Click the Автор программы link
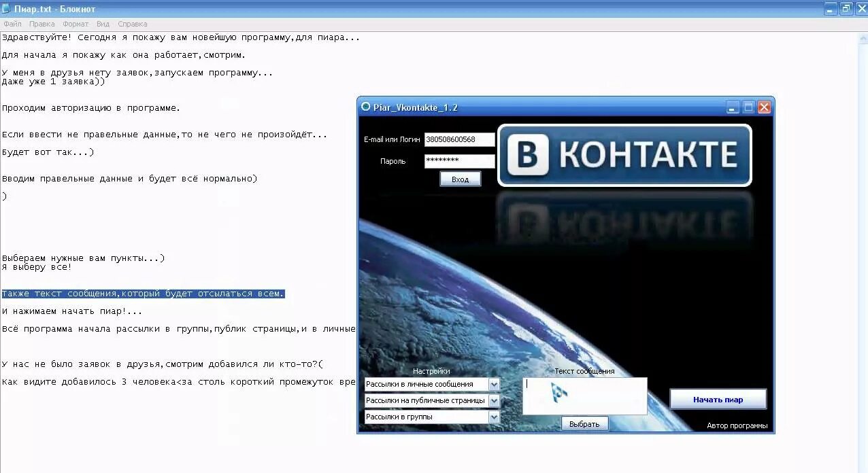868x473 pixels. point(737,426)
